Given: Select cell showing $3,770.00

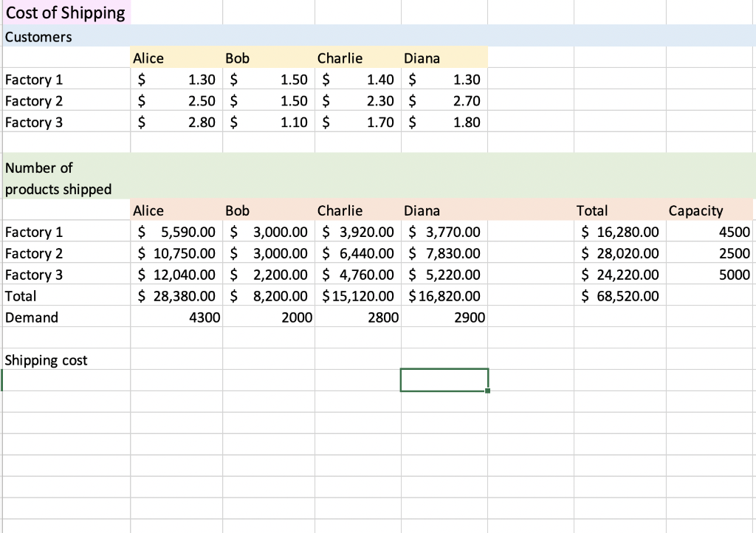Looking at the screenshot, I should [x=444, y=231].
